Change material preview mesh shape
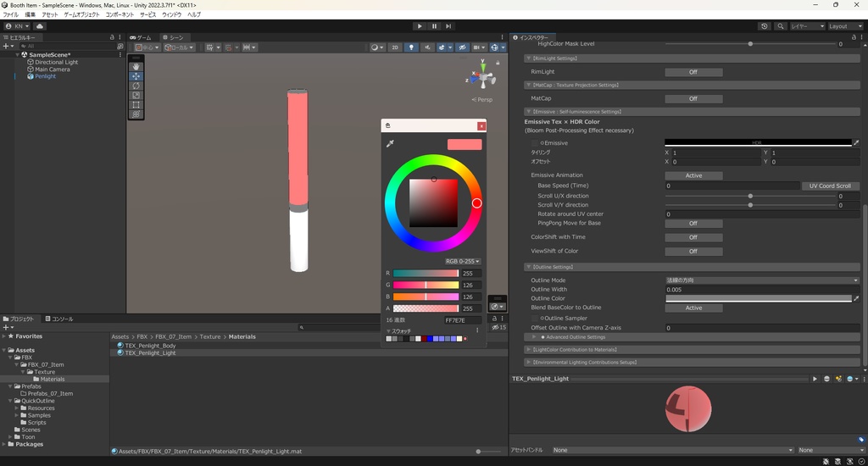Viewport: 868px width, 466px height. (x=826, y=379)
